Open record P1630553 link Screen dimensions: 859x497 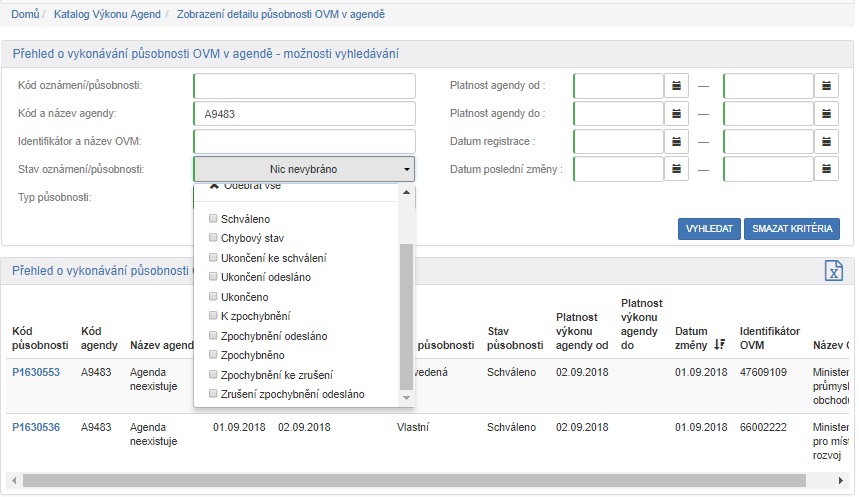36,372
